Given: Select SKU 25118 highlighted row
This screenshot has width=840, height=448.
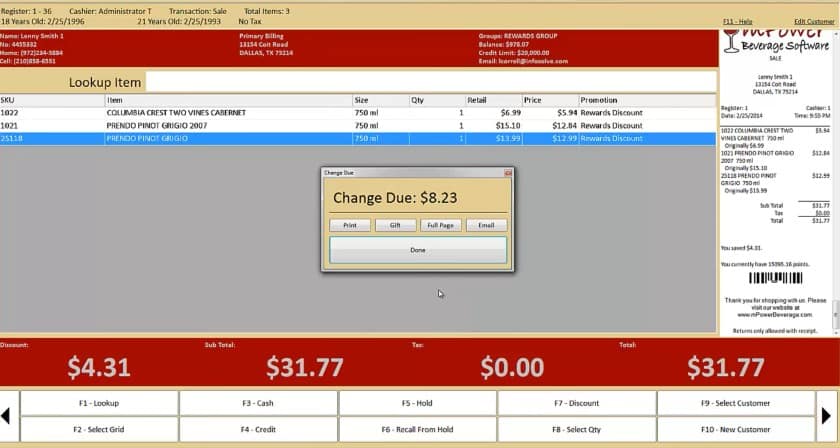Looking at the screenshot, I should pos(358,139).
